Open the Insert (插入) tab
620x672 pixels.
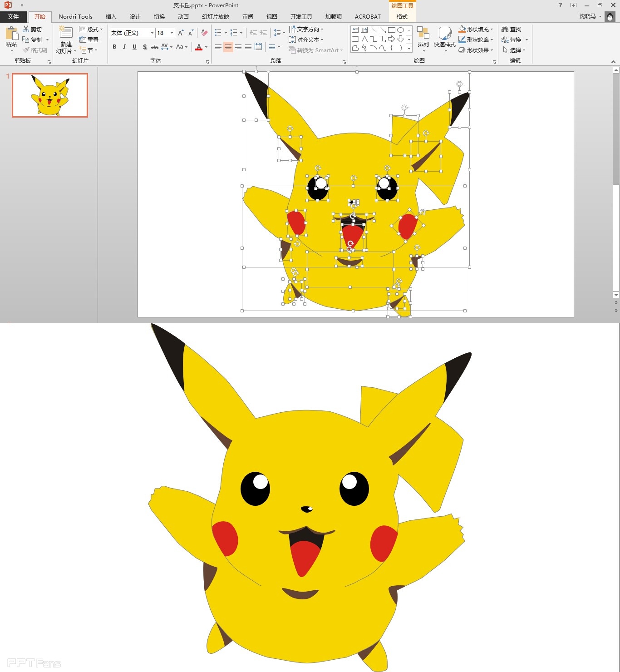[x=111, y=17]
